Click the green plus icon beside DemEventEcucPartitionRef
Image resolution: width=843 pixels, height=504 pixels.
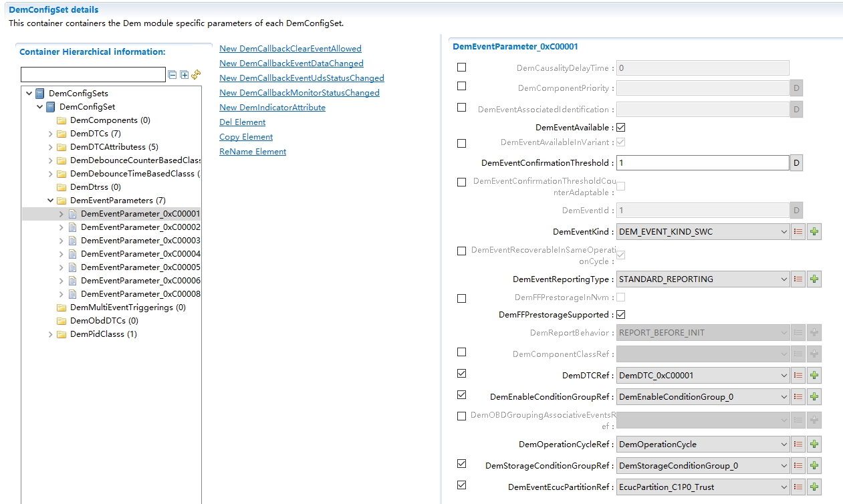click(814, 487)
